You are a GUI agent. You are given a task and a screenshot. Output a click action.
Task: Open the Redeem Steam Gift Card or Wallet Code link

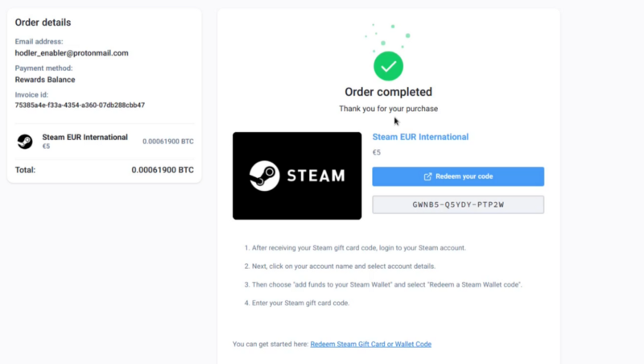click(370, 344)
